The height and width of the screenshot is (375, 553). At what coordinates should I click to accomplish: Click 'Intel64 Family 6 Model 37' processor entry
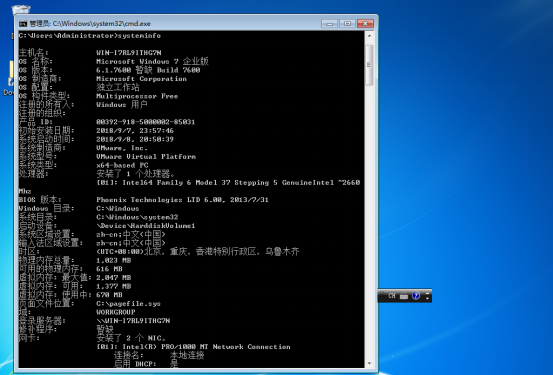pos(228,182)
